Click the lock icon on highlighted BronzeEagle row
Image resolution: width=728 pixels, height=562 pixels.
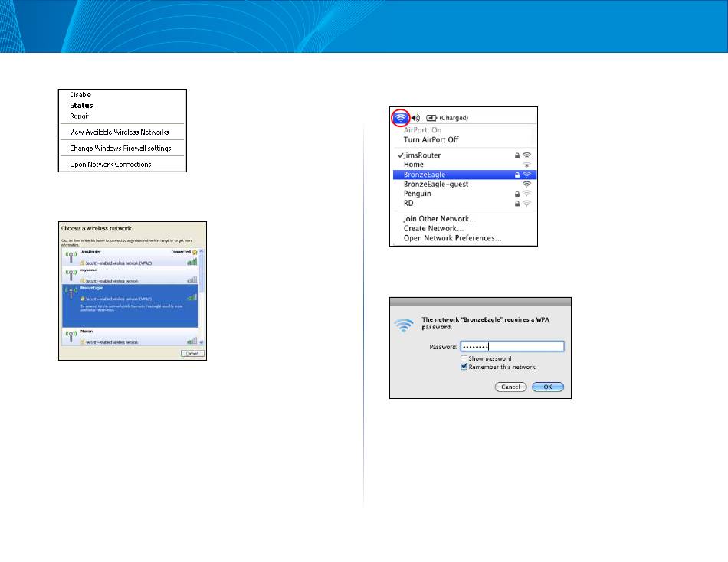[x=516, y=175]
